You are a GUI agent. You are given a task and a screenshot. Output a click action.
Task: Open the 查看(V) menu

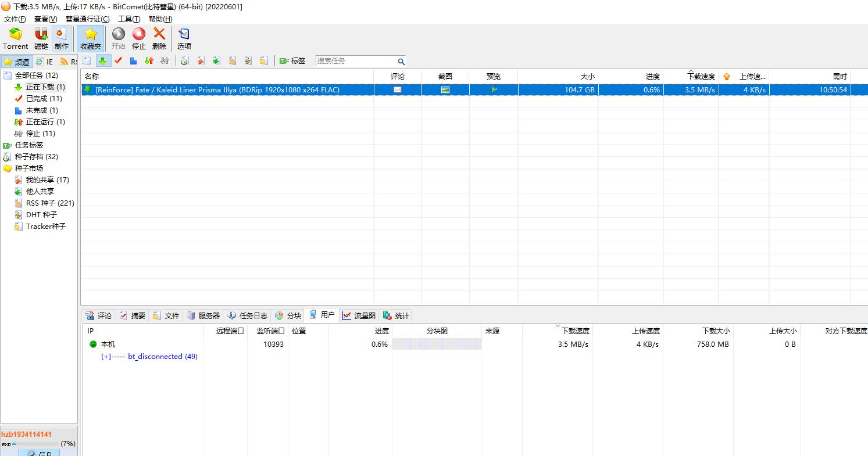[46, 19]
